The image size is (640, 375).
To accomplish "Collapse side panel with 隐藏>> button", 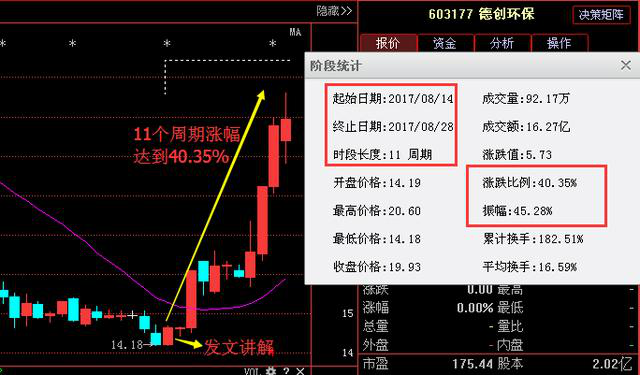I will coord(334,11).
